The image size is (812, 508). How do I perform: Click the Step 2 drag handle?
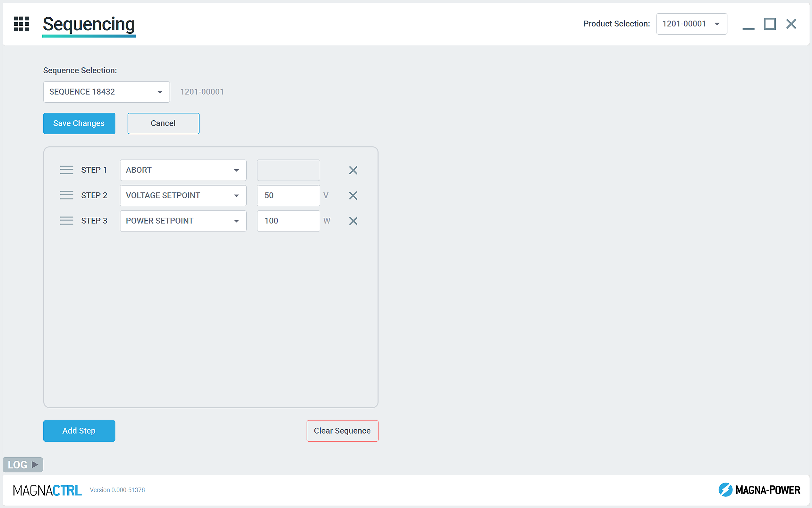click(x=66, y=195)
